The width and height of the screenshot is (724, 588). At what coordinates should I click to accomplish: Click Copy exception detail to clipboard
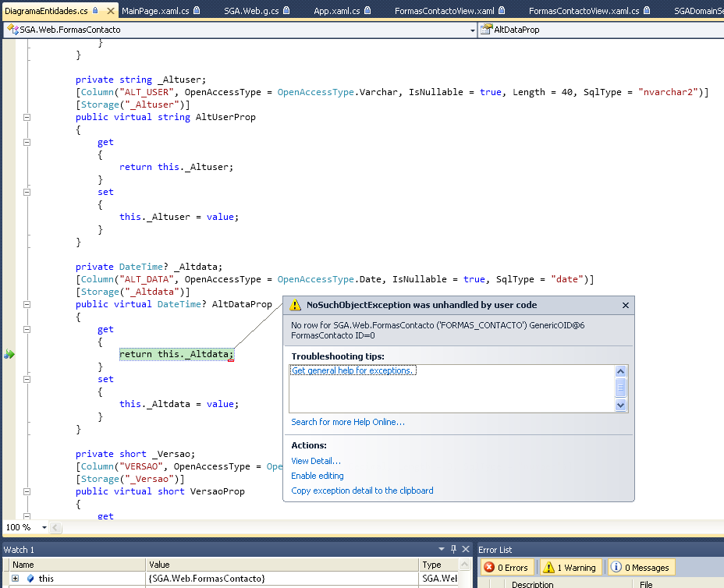click(362, 491)
